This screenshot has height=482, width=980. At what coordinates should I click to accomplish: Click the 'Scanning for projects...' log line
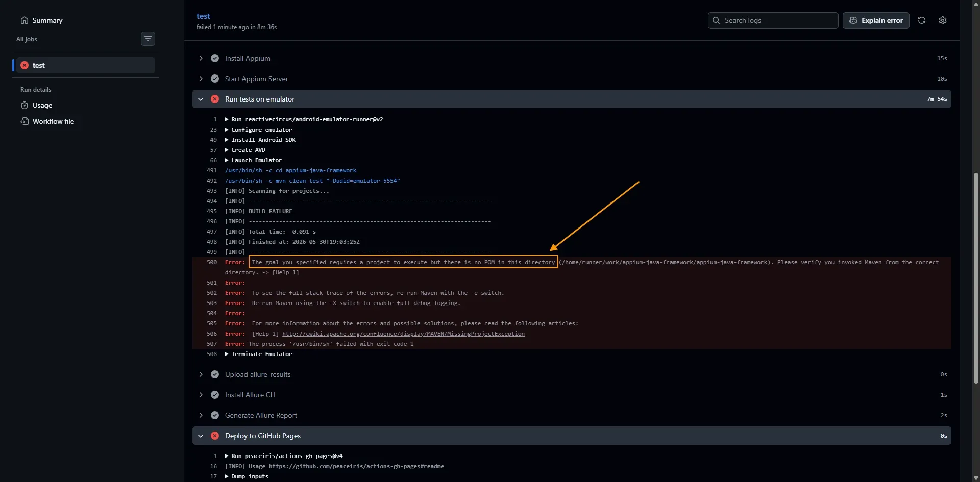click(277, 191)
